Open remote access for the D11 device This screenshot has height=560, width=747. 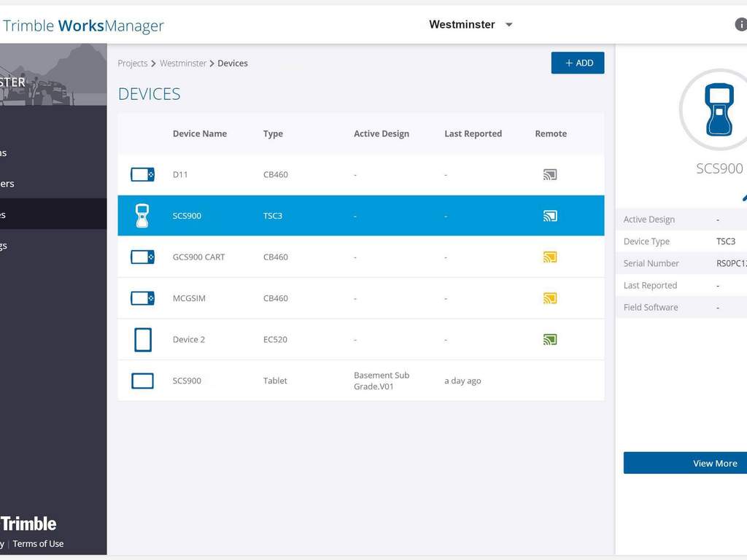point(550,175)
